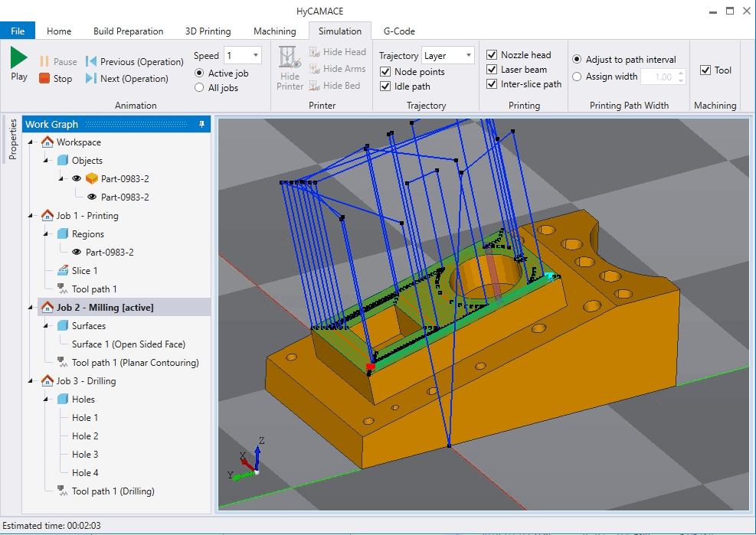Viewport: 756px width, 535px height.
Task: Click the Job 2 - Milling home icon
Action: [47, 307]
